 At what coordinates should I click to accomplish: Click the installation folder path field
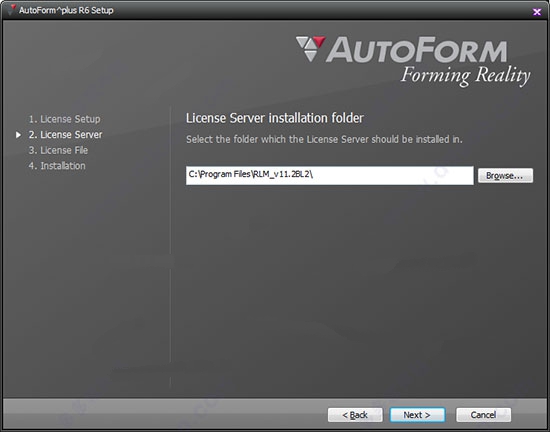coord(329,175)
